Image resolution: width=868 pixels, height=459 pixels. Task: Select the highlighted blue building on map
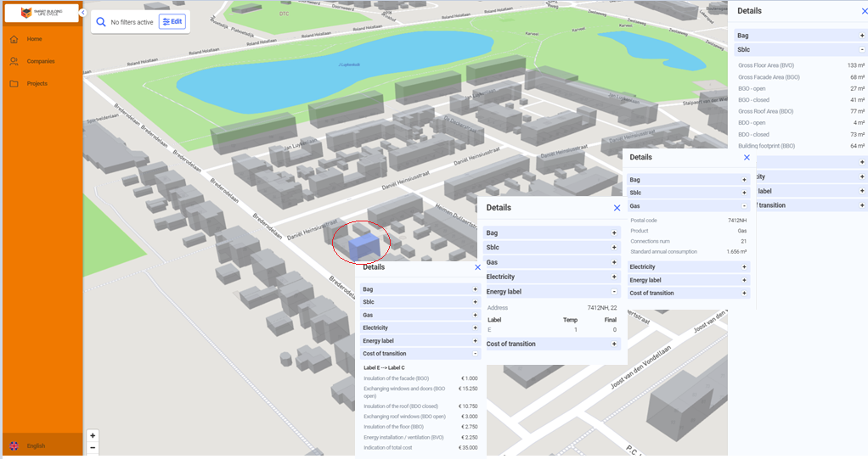(x=364, y=246)
